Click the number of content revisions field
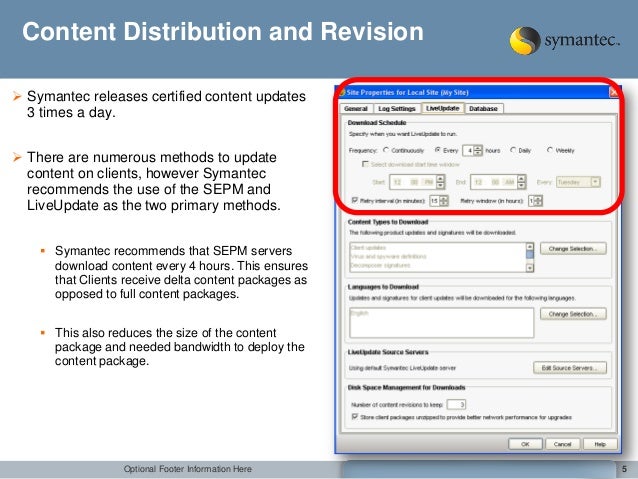 [x=456, y=405]
